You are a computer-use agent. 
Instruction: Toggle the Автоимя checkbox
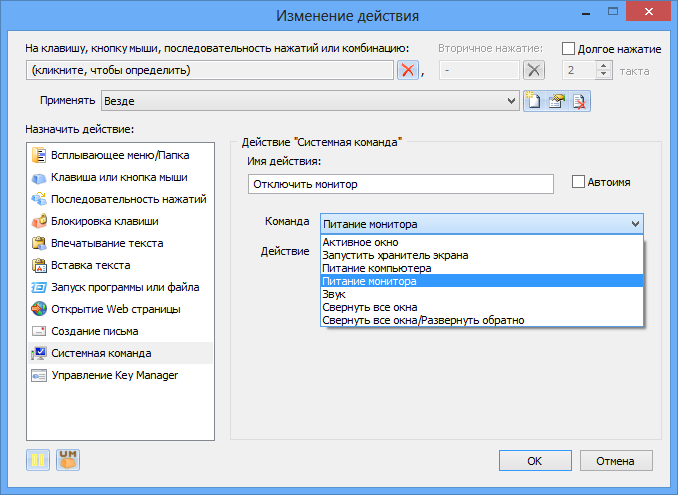point(578,182)
